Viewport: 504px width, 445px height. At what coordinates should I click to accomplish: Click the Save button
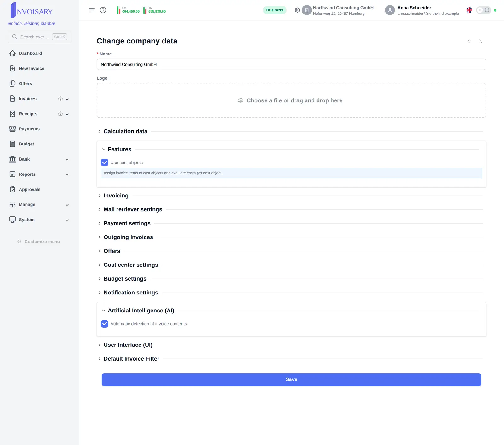pos(291,379)
